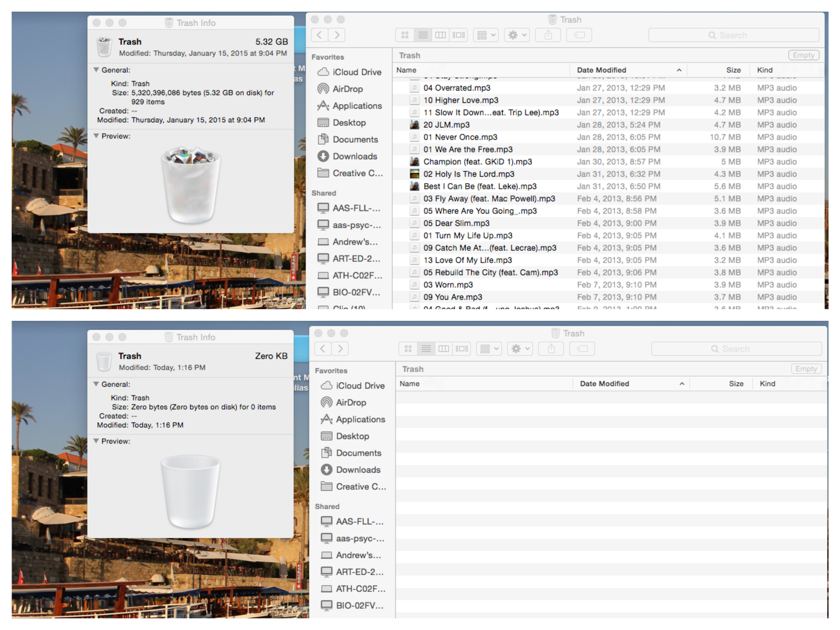Screen dimensions: 840x630
Task: Click Forward arrow in the empty Trash window
Action: (340, 349)
